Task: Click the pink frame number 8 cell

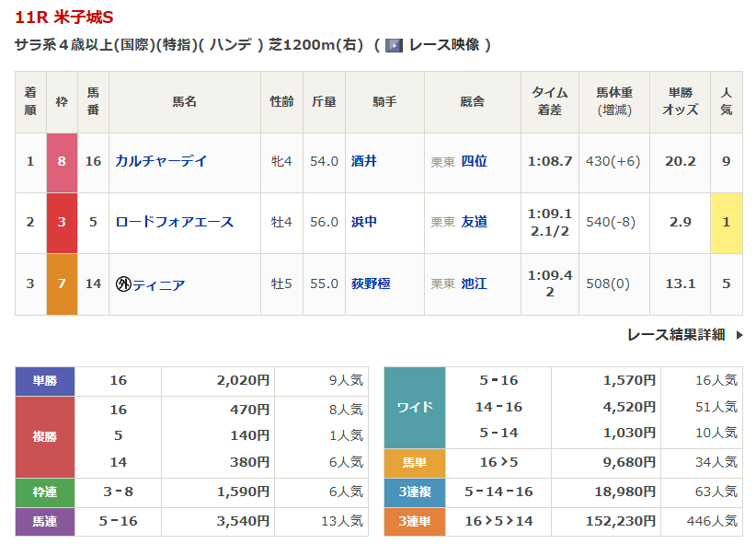Action: pyautogui.click(x=62, y=161)
